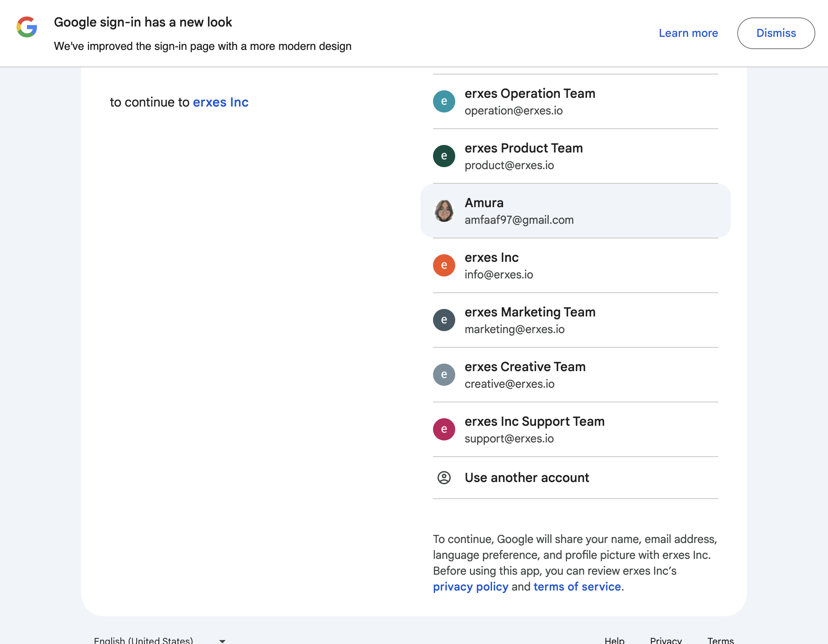Image resolution: width=828 pixels, height=644 pixels.
Task: Choose the erxes Inc Support Team account
Action: pos(575,429)
